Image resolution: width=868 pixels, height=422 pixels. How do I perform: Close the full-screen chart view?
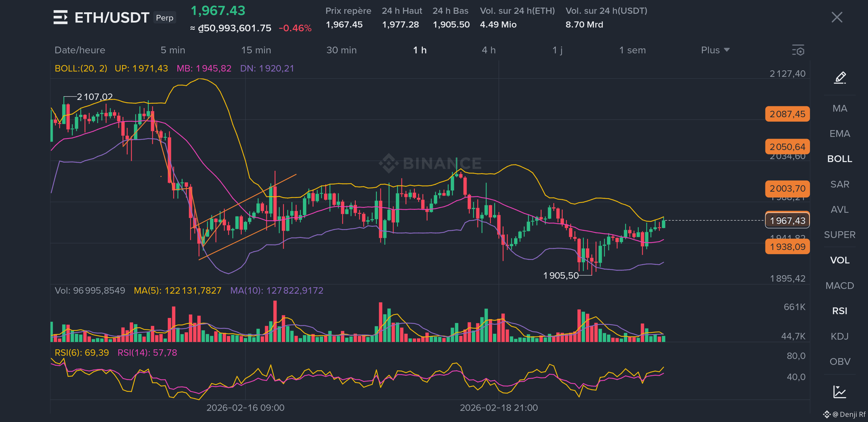tap(837, 17)
